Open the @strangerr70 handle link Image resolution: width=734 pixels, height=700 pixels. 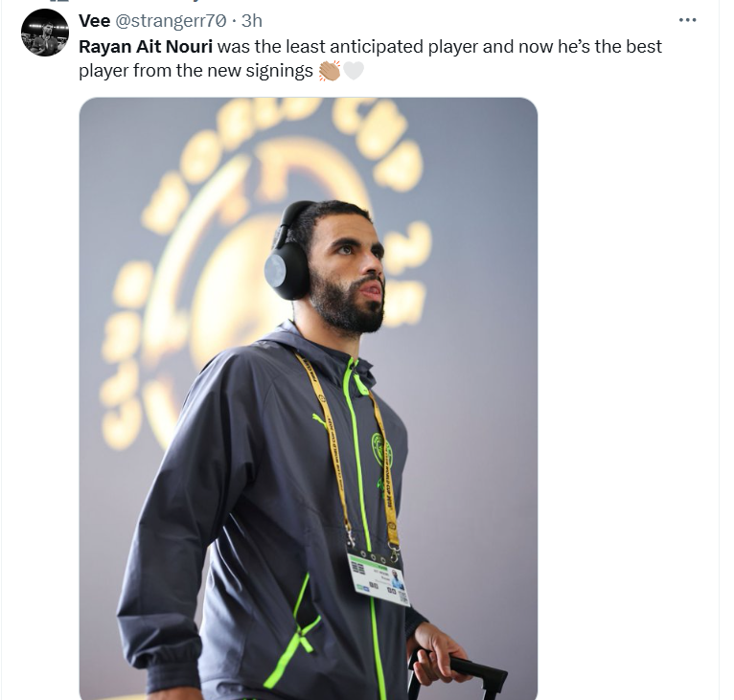[x=171, y=21]
